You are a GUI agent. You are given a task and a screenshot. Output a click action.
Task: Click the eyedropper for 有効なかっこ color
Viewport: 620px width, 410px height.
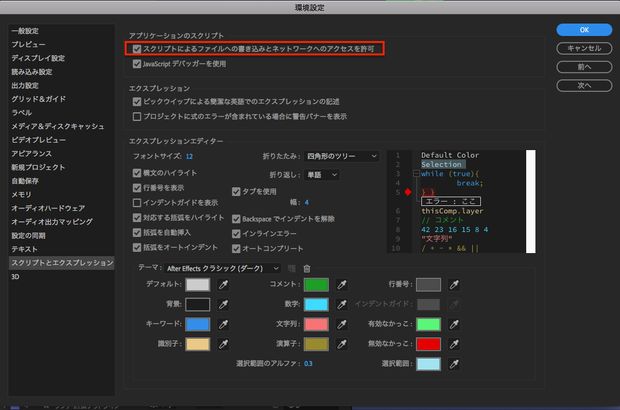[x=454, y=324]
